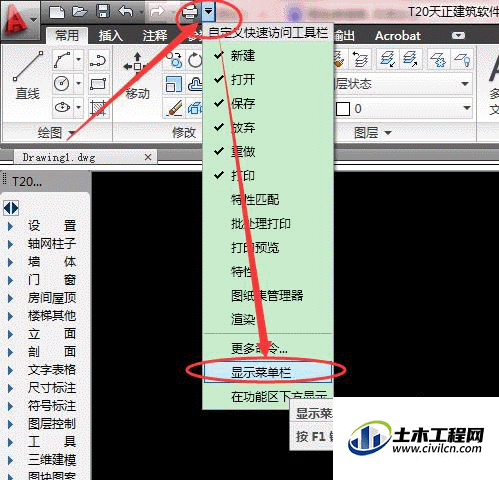The height and width of the screenshot is (480, 499).
Task: Click the Open folder icon in quick access toolbar
Action: coord(80,12)
